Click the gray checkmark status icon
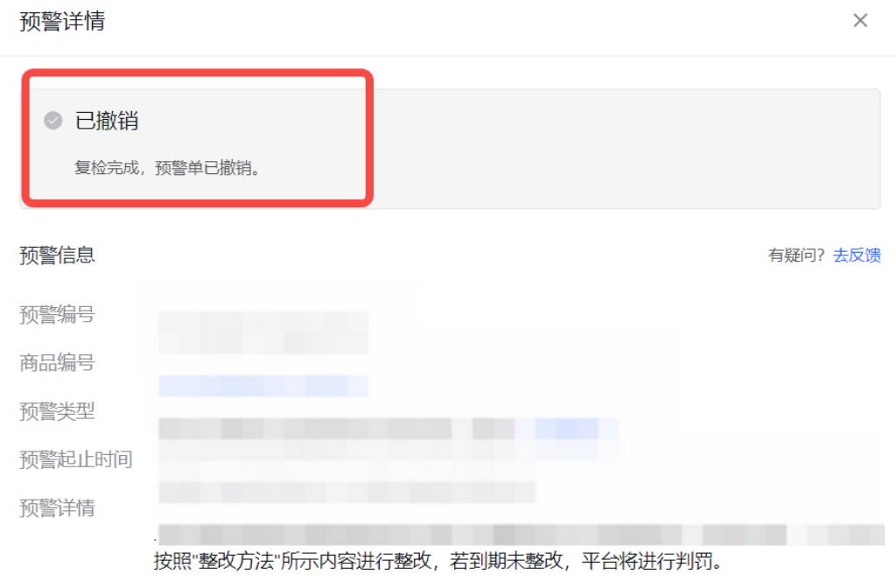 53,121
